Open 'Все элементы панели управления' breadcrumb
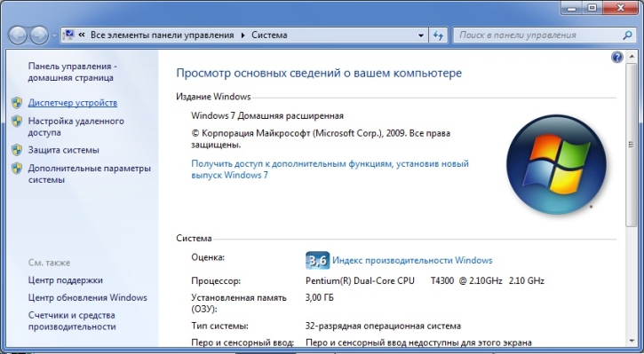Screen dimensions: 644x354 163,35
